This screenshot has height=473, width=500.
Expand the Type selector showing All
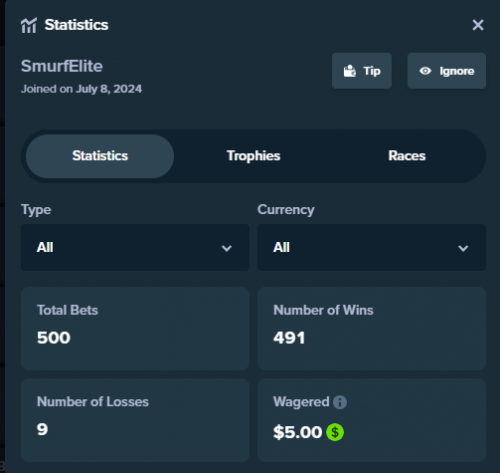point(135,247)
